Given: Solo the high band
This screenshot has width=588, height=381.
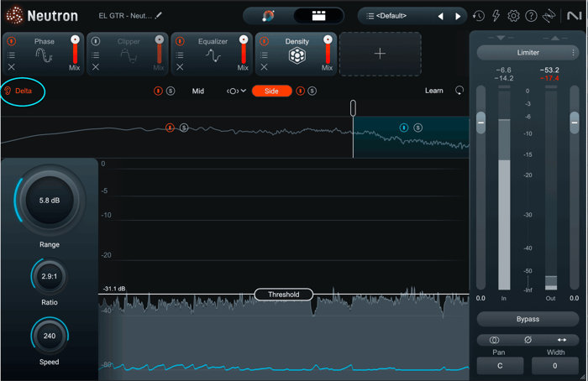Looking at the screenshot, I should coord(417,128).
